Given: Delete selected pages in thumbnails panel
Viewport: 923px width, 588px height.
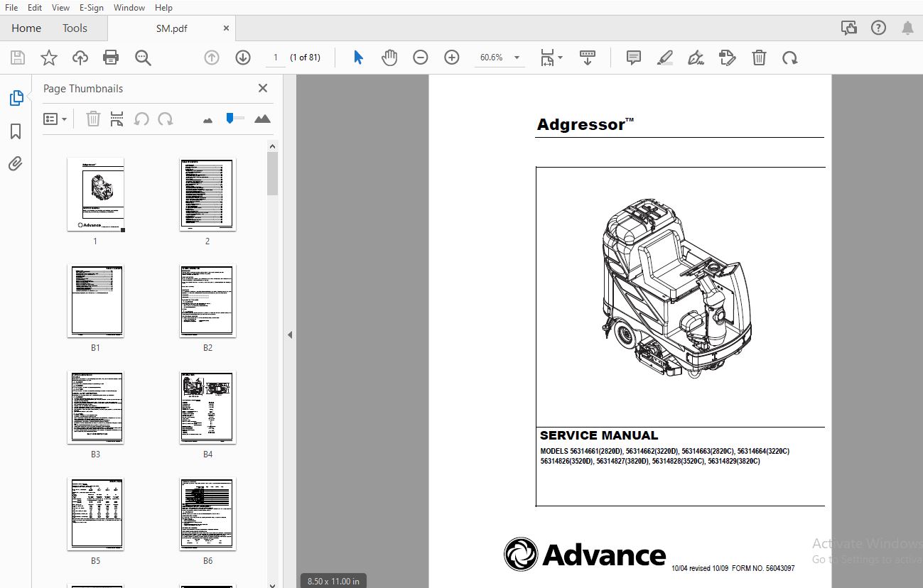Looking at the screenshot, I should 93,119.
